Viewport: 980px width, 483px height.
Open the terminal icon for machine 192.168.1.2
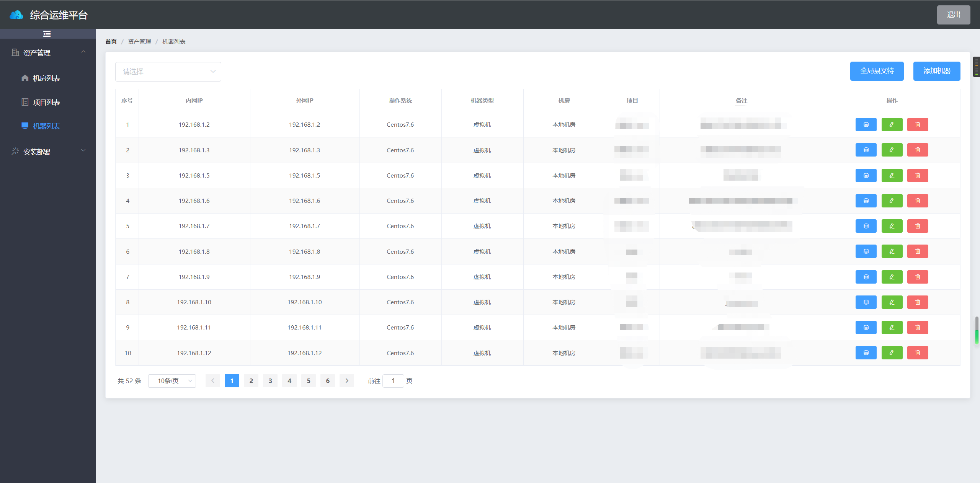tap(866, 124)
